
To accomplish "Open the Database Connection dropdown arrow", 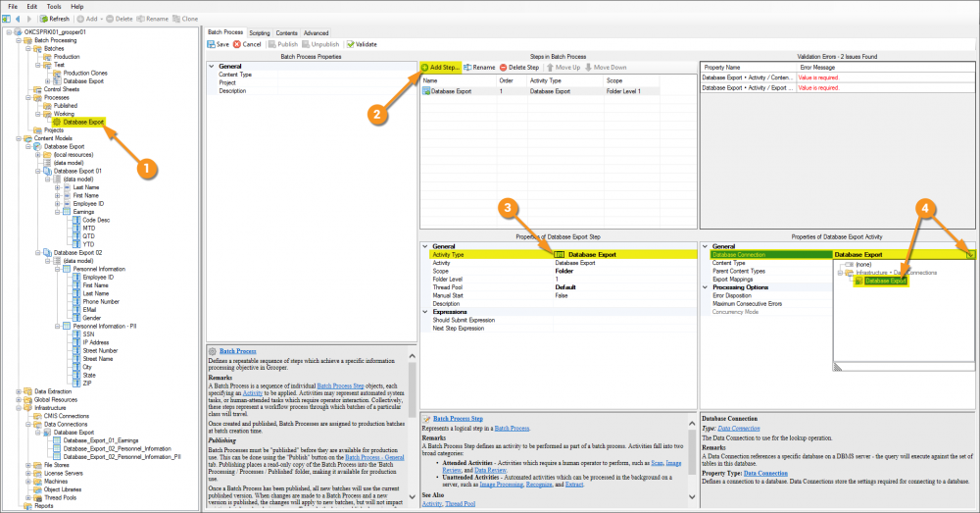I will click(970, 255).
